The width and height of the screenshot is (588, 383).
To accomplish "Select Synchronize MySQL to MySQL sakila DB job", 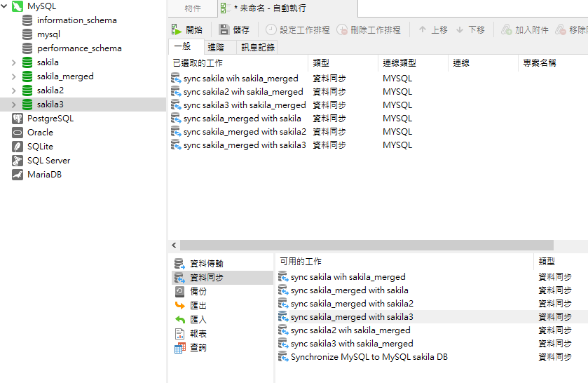I will pyautogui.click(x=369, y=357).
